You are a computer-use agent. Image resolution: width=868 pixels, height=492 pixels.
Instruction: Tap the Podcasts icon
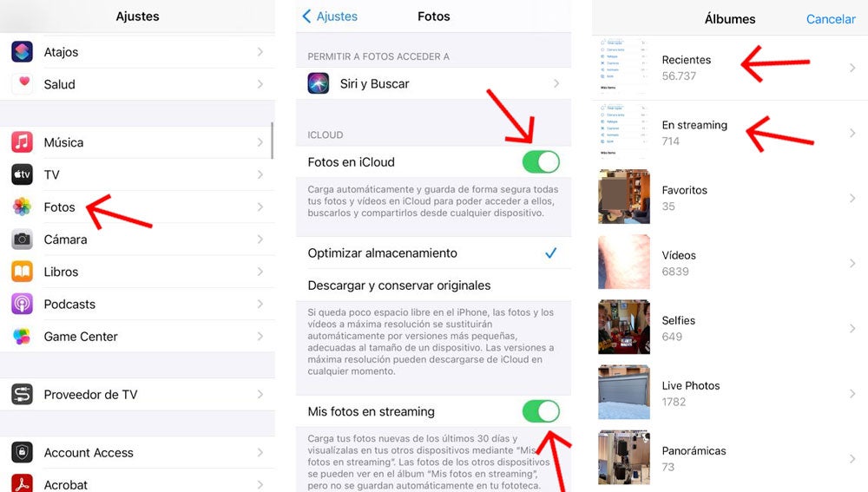coord(23,304)
